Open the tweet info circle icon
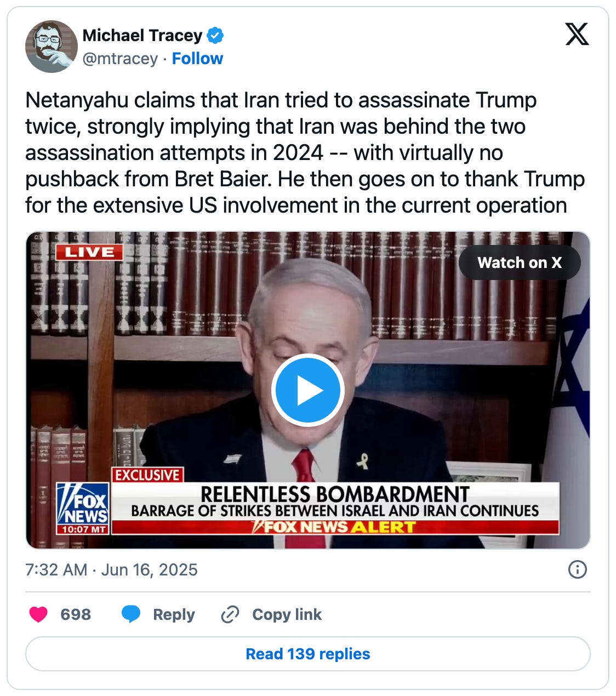Image resolution: width=616 pixels, height=696 pixels. coord(577,570)
